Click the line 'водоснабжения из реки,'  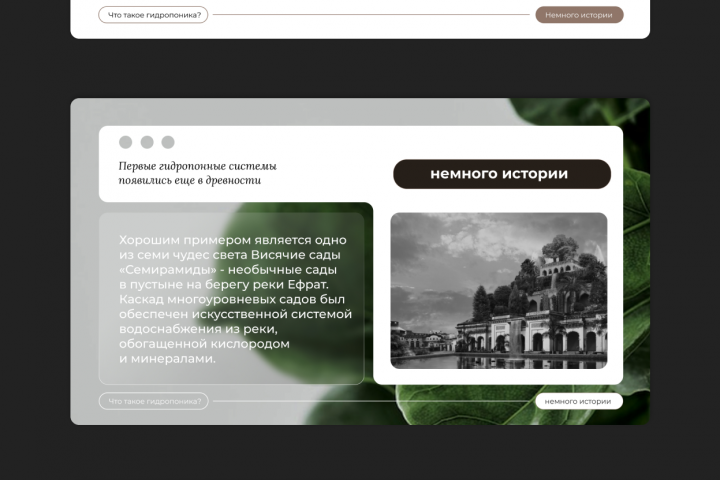coord(198,329)
